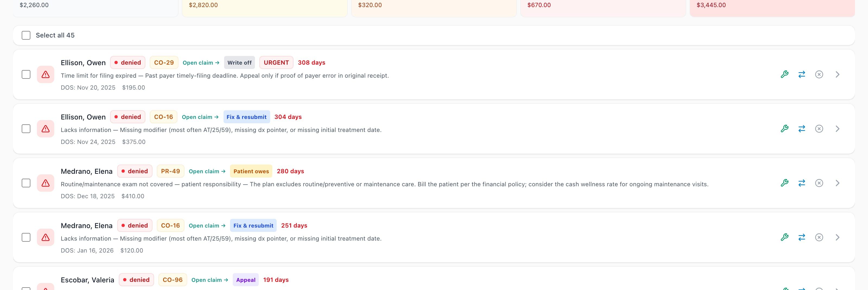Open claim link on Escobar, Valeria row
The width and height of the screenshot is (868, 290).
coord(210,280)
